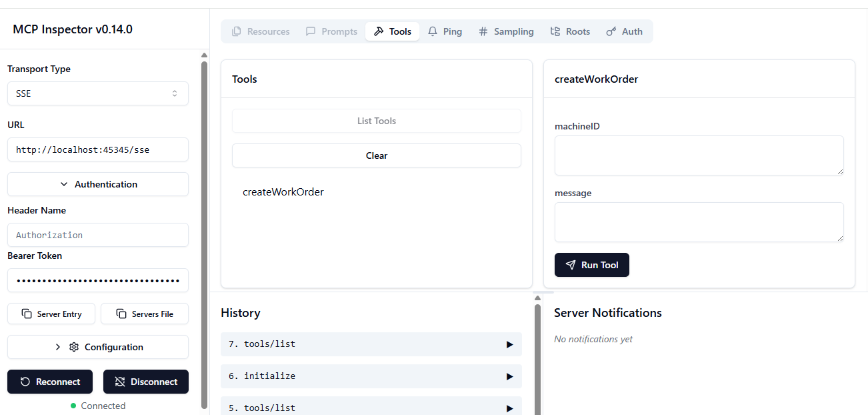Image resolution: width=868 pixels, height=415 pixels.
Task: Click the folder tree icon on Roots tab
Action: [x=555, y=31]
